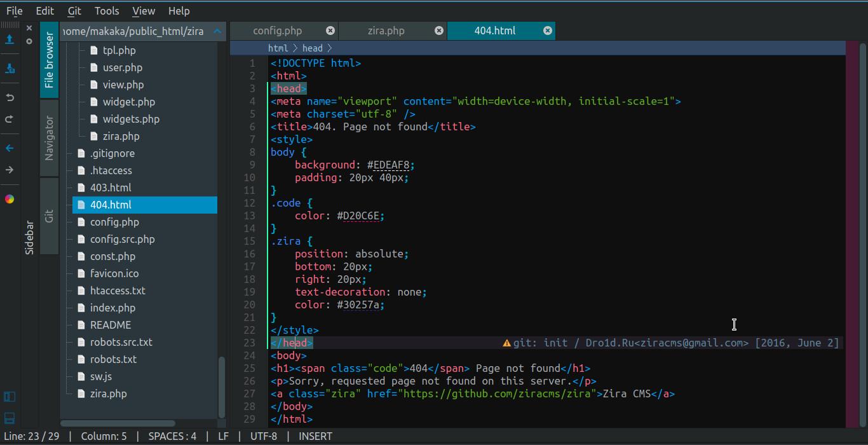Image resolution: width=868 pixels, height=445 pixels.
Task: Open the SPACES : 4 indentation selector
Action: tap(172, 436)
